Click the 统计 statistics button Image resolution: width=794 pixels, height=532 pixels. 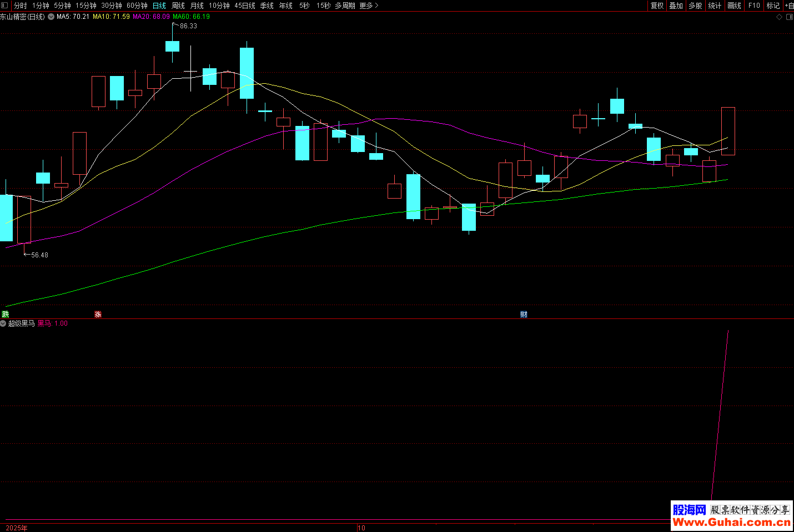715,6
